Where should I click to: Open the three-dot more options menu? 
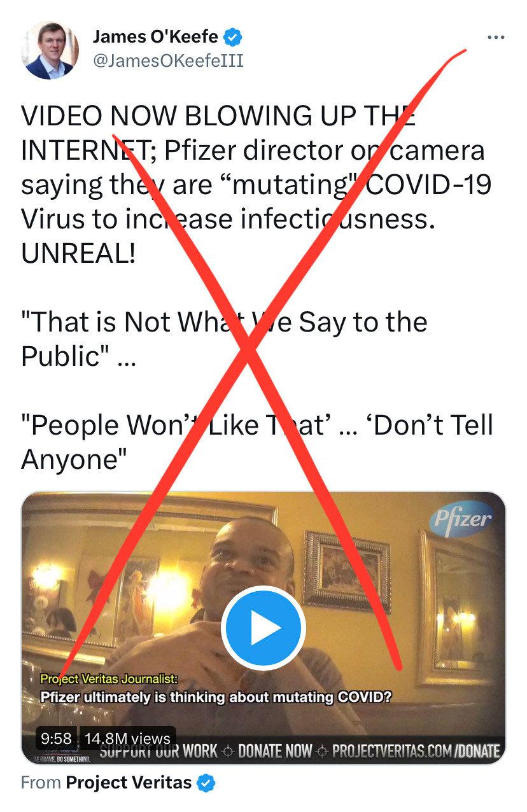(x=496, y=38)
